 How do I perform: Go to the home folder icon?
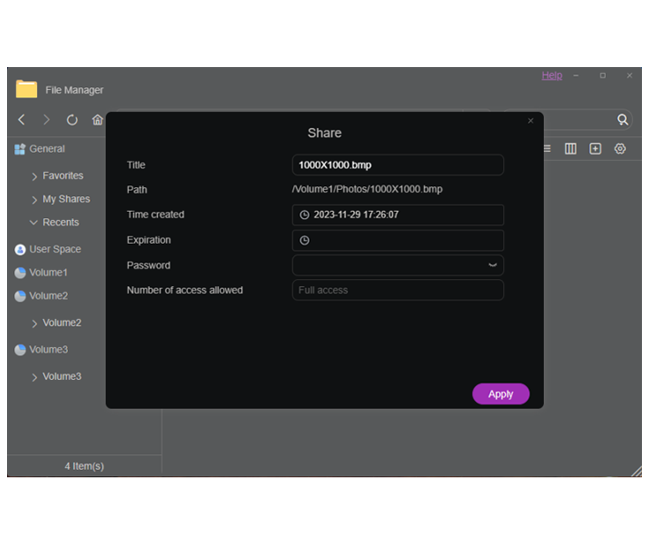[97, 120]
